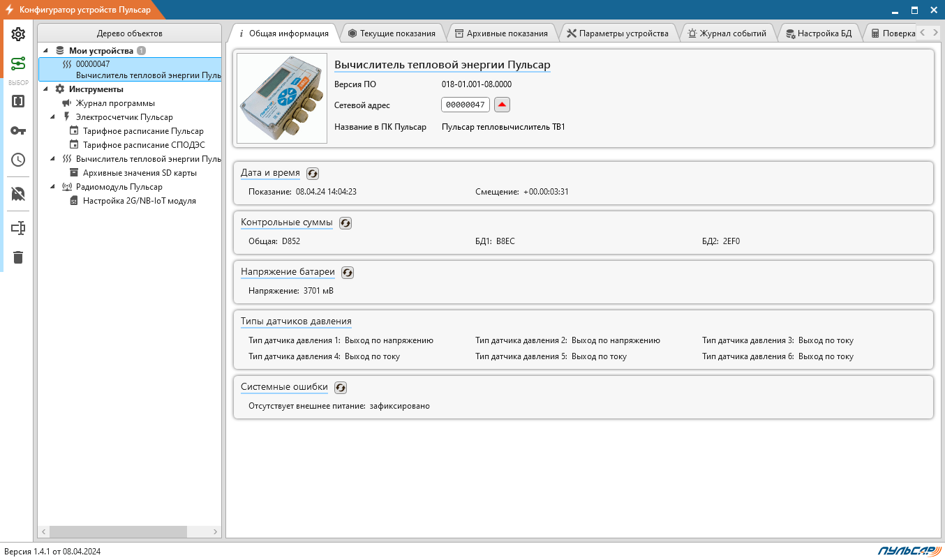Open Тарифное расписание Пульсар

[143, 131]
